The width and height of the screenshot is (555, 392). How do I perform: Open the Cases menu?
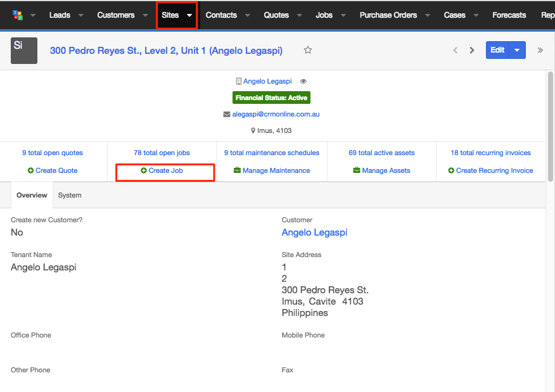(454, 15)
